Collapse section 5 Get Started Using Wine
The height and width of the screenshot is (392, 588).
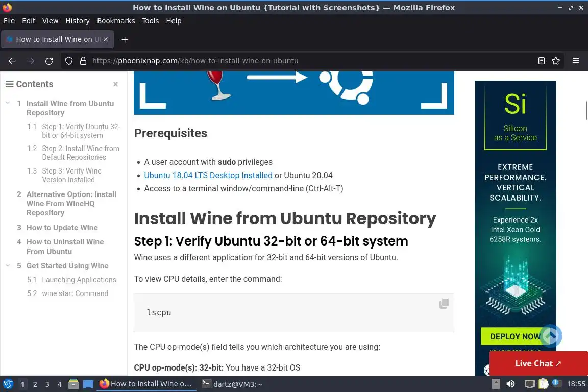[8, 265]
